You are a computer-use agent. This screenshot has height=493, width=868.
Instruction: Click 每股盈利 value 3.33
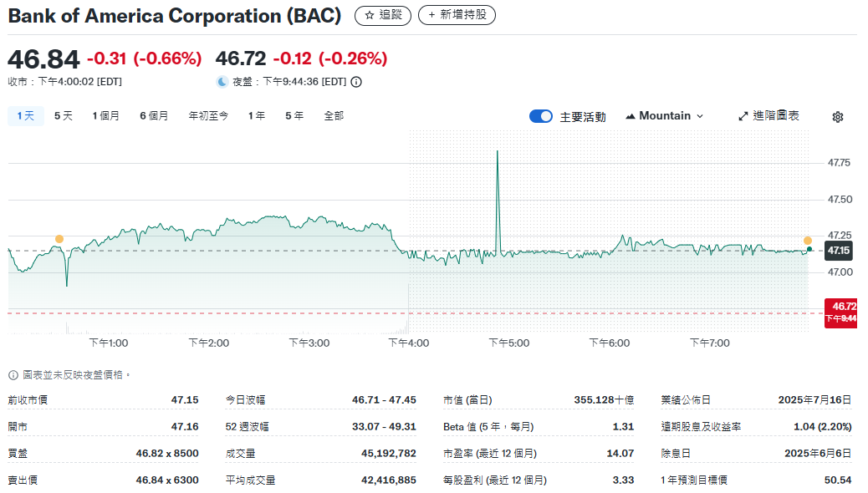tap(623, 480)
